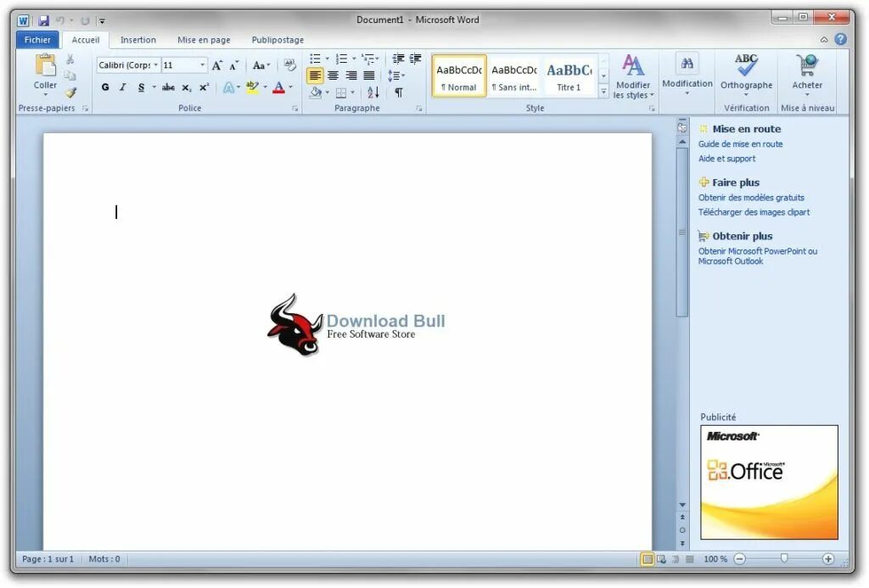
Task: Click the decrease indent icon
Action: (x=398, y=59)
